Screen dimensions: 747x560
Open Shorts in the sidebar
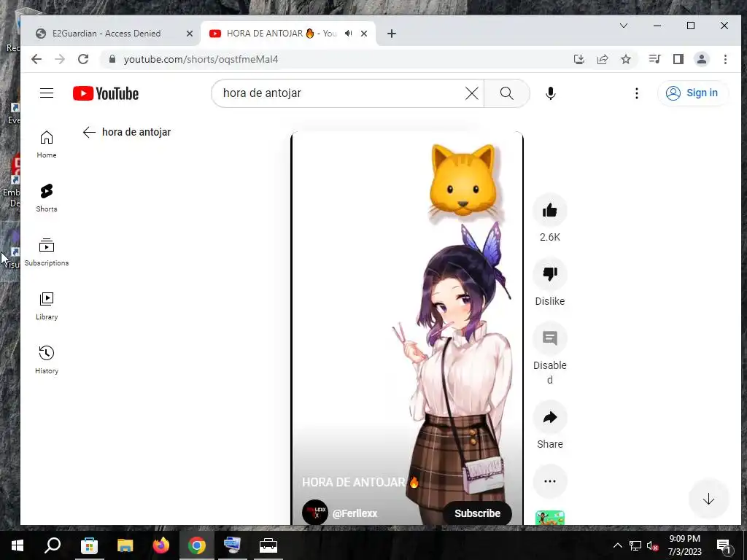47,198
